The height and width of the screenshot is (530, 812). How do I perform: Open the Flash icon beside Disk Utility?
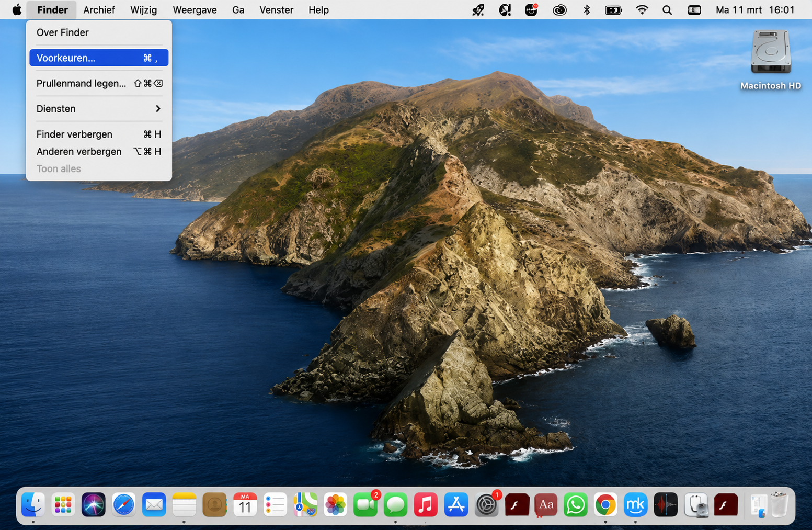click(x=726, y=505)
